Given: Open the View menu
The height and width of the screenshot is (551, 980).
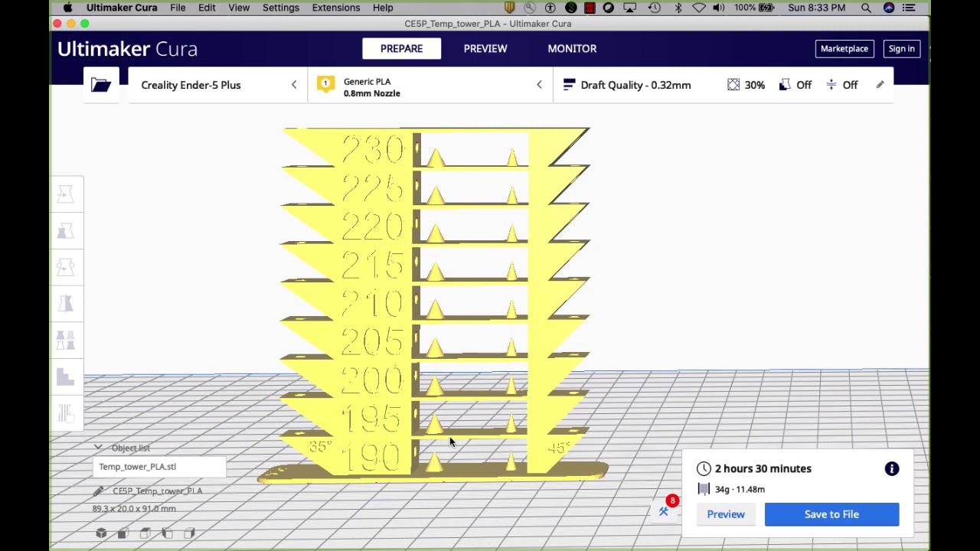Looking at the screenshot, I should [239, 8].
